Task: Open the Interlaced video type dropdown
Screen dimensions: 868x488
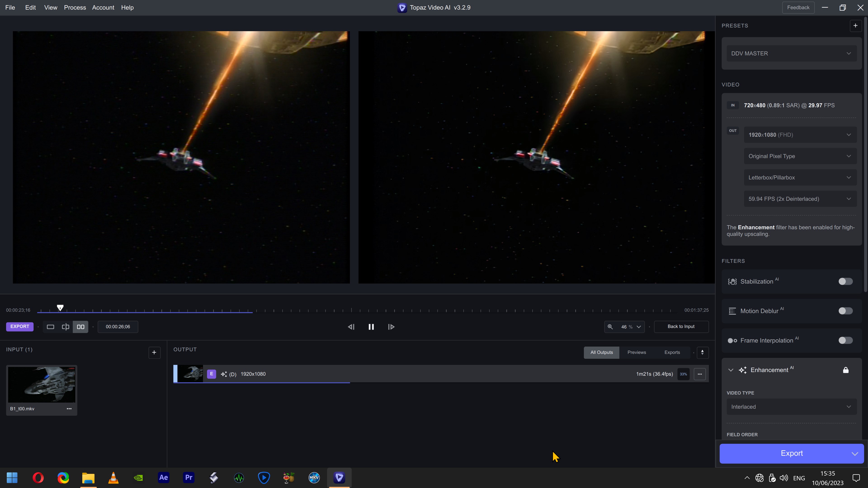Action: click(791, 407)
